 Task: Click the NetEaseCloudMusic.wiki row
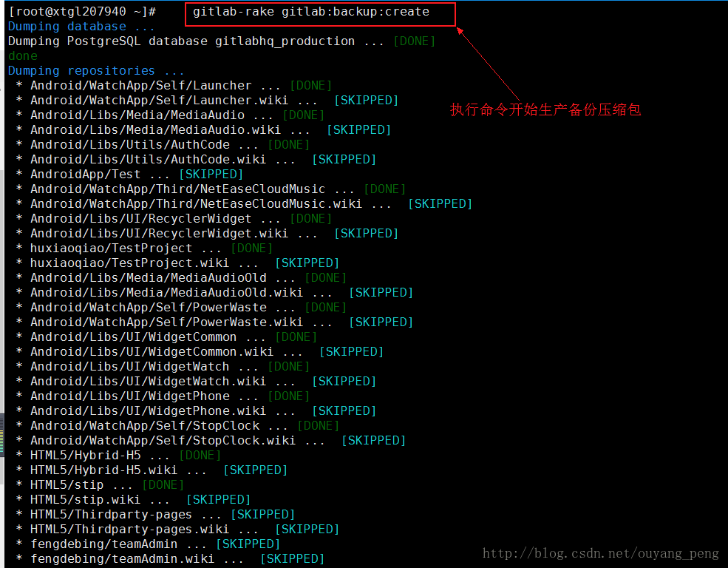tap(244, 204)
